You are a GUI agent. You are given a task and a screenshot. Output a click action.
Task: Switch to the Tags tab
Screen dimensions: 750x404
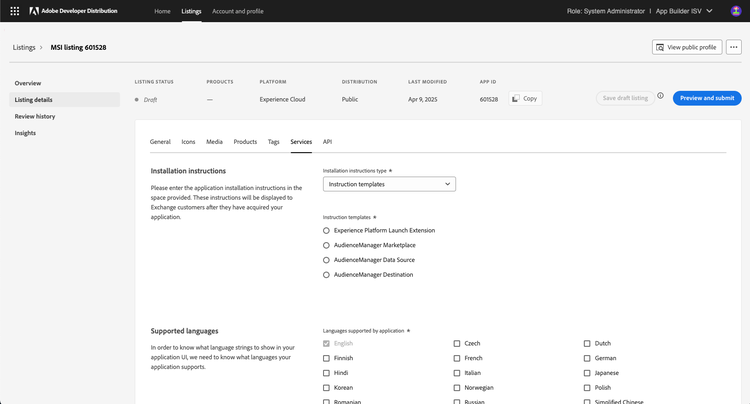(274, 142)
